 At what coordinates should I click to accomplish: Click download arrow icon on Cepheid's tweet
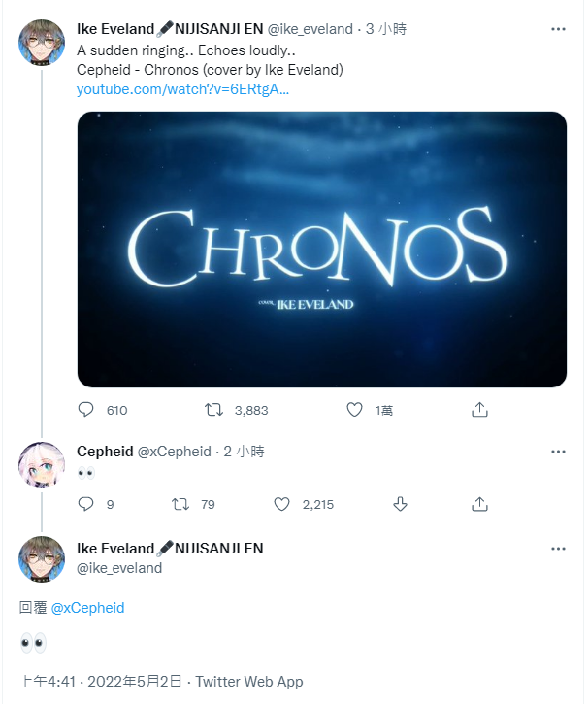coord(400,504)
